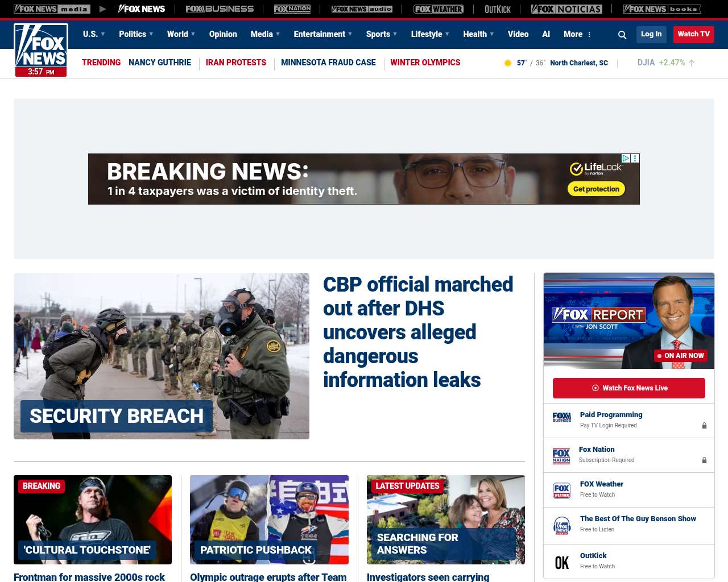The width and height of the screenshot is (728, 582).
Task: Click the ON AIR NOW badge
Action: [x=680, y=356]
